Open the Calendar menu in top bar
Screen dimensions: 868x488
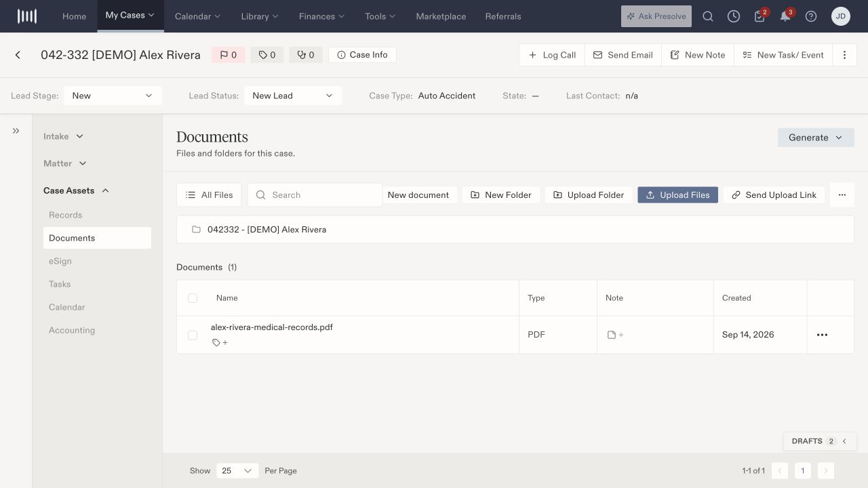click(197, 16)
